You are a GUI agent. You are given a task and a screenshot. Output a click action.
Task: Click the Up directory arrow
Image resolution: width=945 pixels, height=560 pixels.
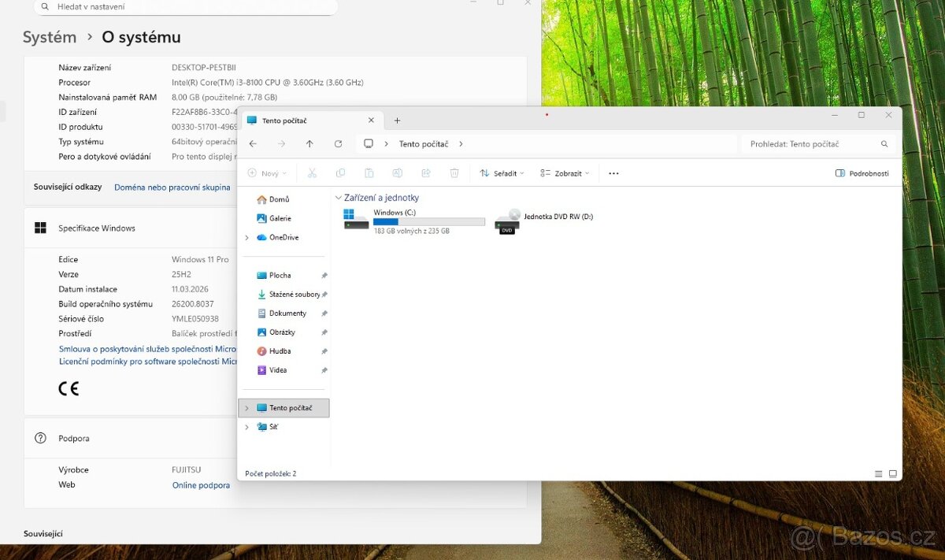(x=309, y=144)
